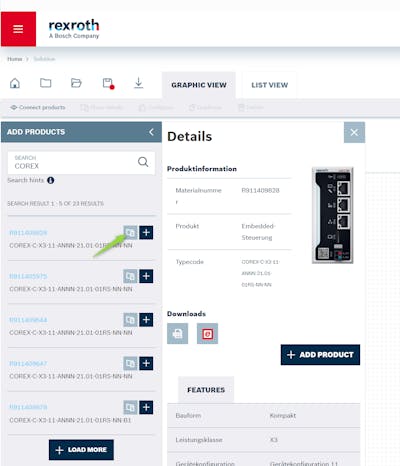Click the download arrow icon in toolbar
Screen dimensions: 400x466
(x=139, y=83)
